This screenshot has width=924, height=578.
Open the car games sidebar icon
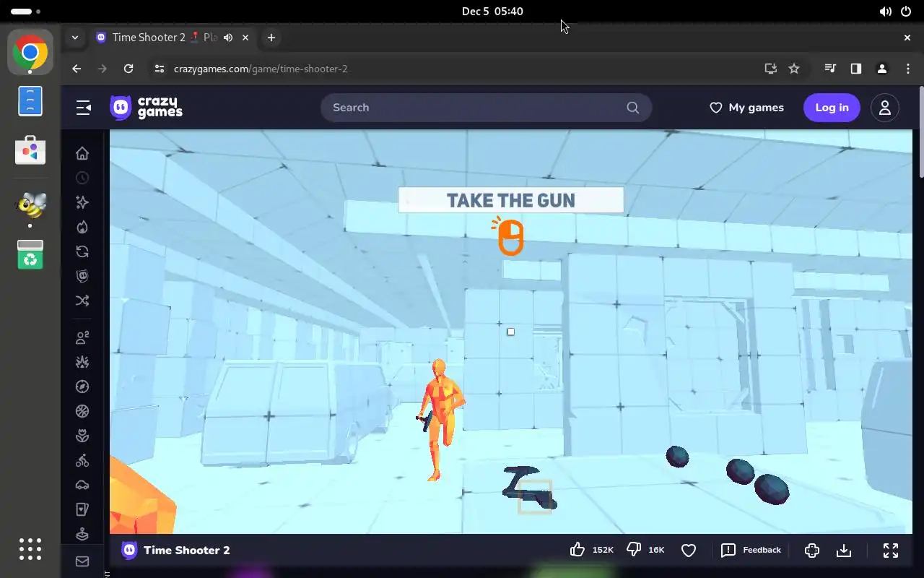click(x=82, y=485)
